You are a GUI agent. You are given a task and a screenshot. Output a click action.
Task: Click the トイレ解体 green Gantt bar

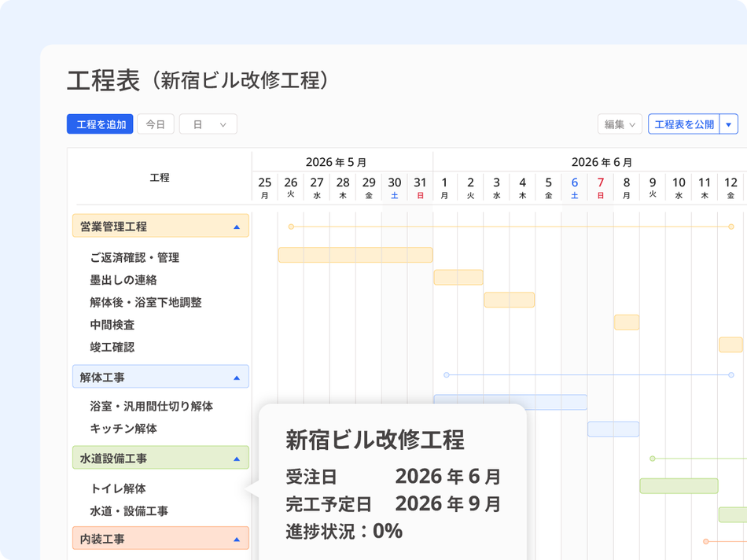(x=679, y=485)
